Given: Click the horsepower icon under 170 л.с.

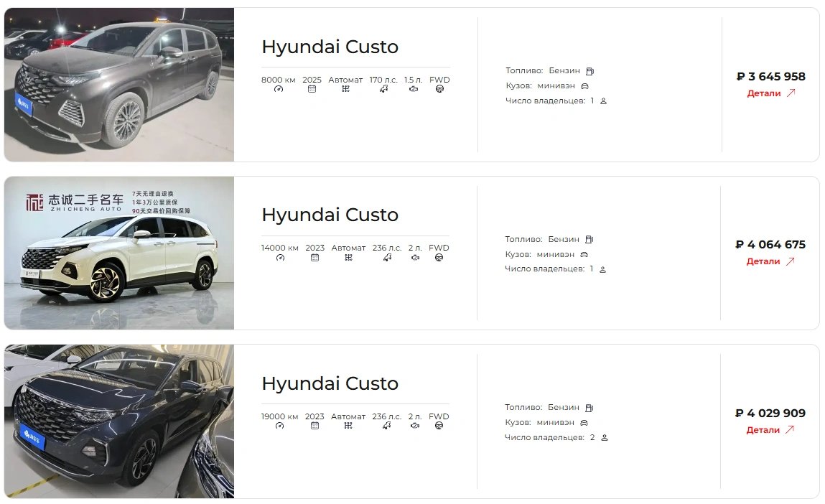Looking at the screenshot, I should (383, 89).
